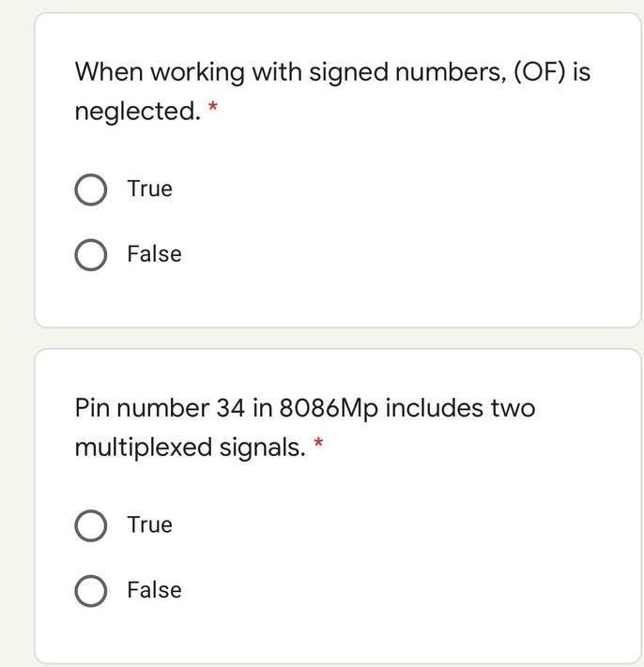
Task: Click the "False" label under the 8086Mp question
Action: pos(155,590)
